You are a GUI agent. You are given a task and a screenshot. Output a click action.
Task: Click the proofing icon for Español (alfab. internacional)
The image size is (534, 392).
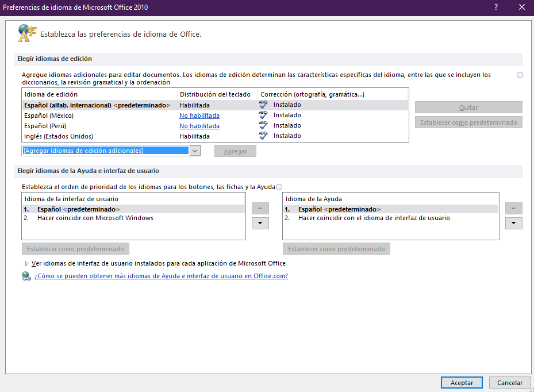pyautogui.click(x=263, y=105)
